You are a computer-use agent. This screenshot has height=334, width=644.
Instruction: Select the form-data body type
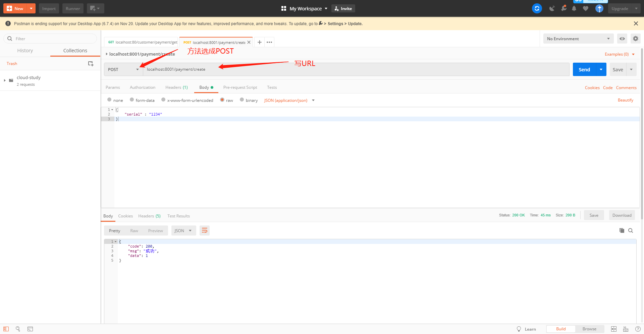pos(132,99)
